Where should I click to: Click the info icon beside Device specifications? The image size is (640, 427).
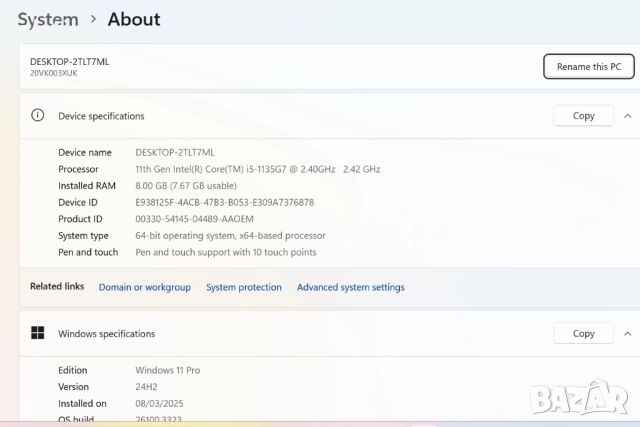[38, 116]
